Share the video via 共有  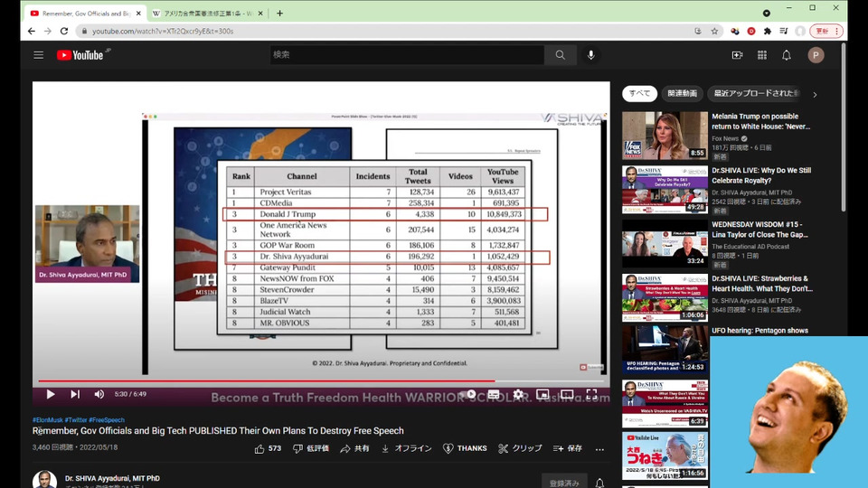(354, 449)
